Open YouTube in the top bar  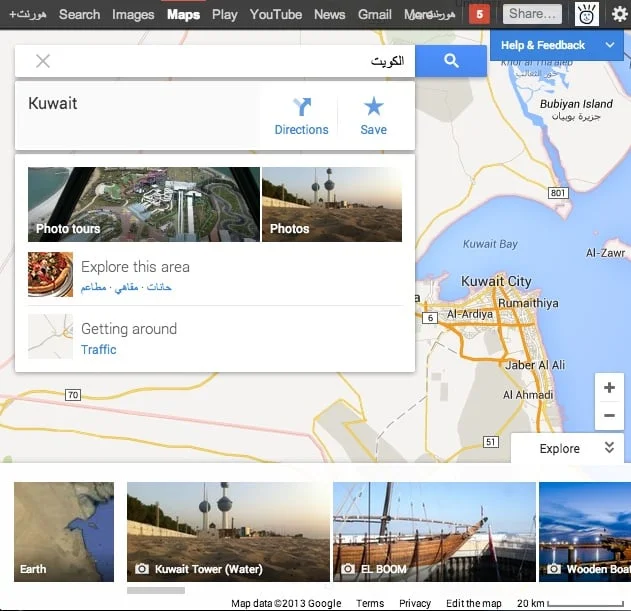(x=276, y=14)
